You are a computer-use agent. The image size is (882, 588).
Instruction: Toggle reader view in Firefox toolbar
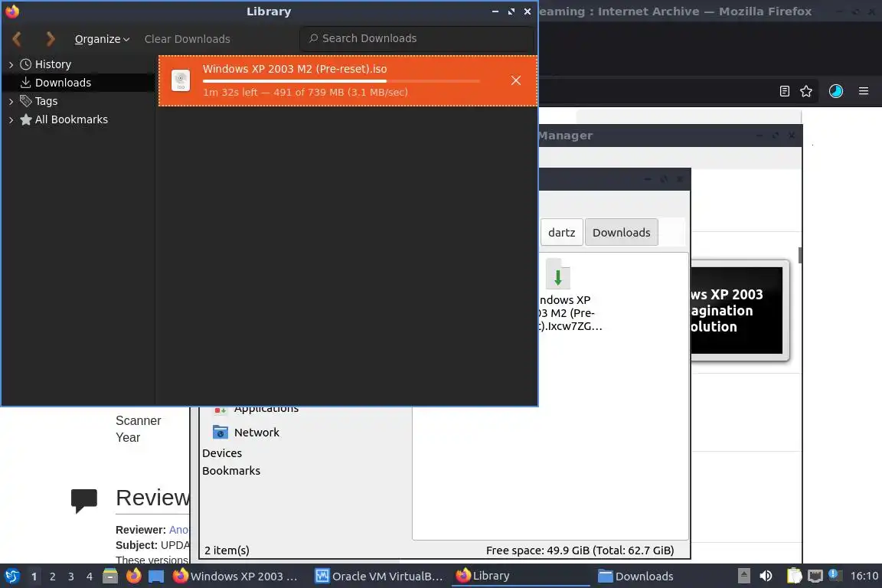[785, 91]
